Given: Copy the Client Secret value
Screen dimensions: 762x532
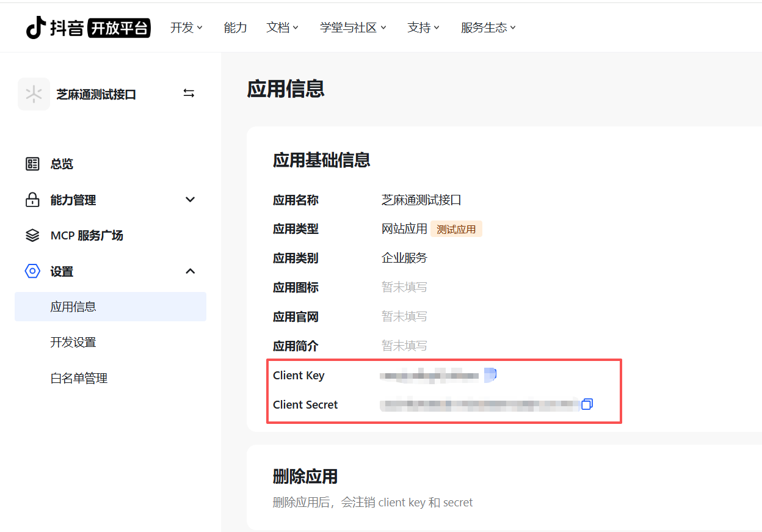Looking at the screenshot, I should 587,404.
